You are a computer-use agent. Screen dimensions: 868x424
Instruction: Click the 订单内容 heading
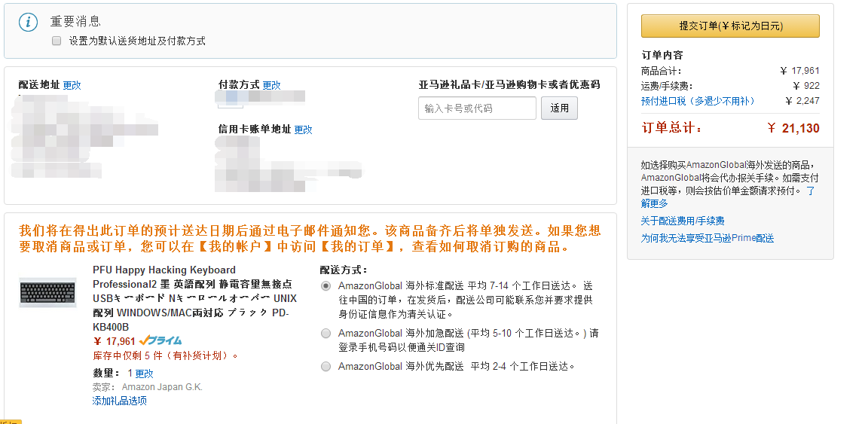[662, 55]
